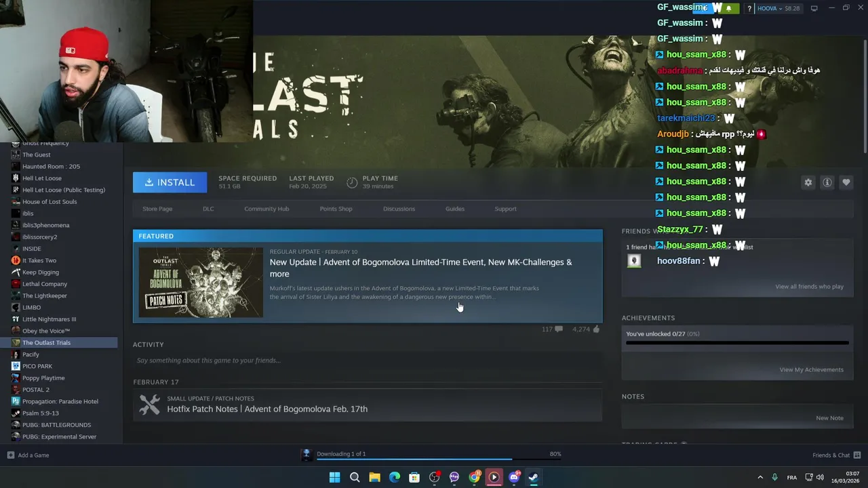
Task: Click the Say something about this game field
Action: (x=367, y=361)
